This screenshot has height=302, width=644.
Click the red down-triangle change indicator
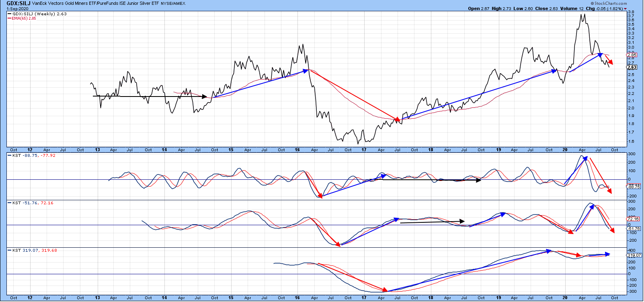626,9
